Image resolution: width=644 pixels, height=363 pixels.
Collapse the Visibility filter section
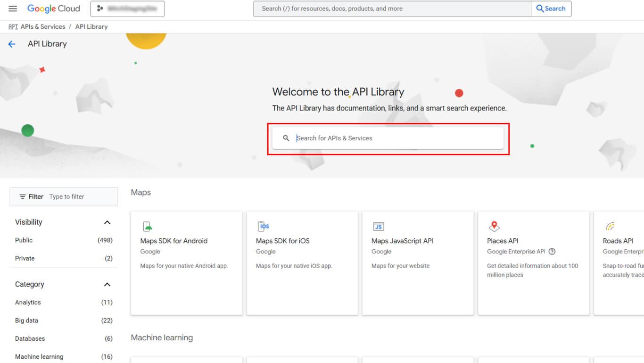[107, 222]
